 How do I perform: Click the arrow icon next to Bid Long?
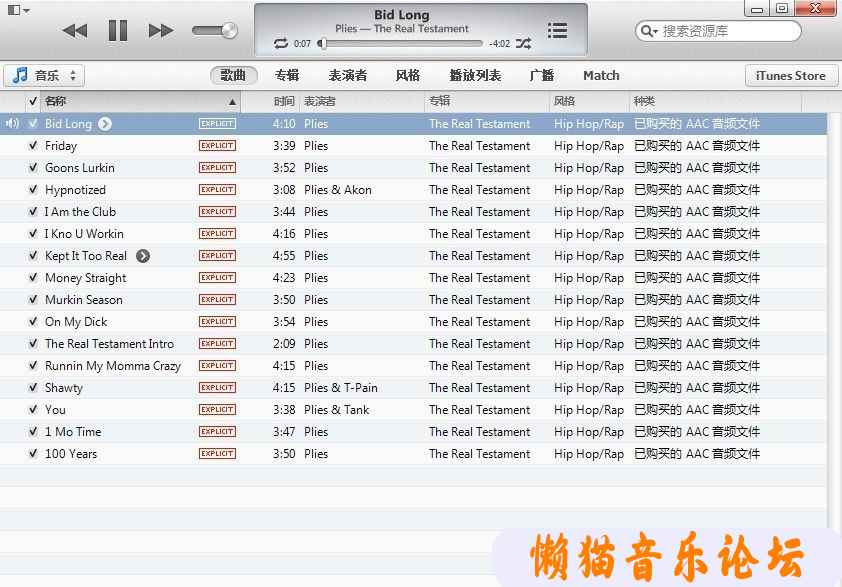pos(105,124)
